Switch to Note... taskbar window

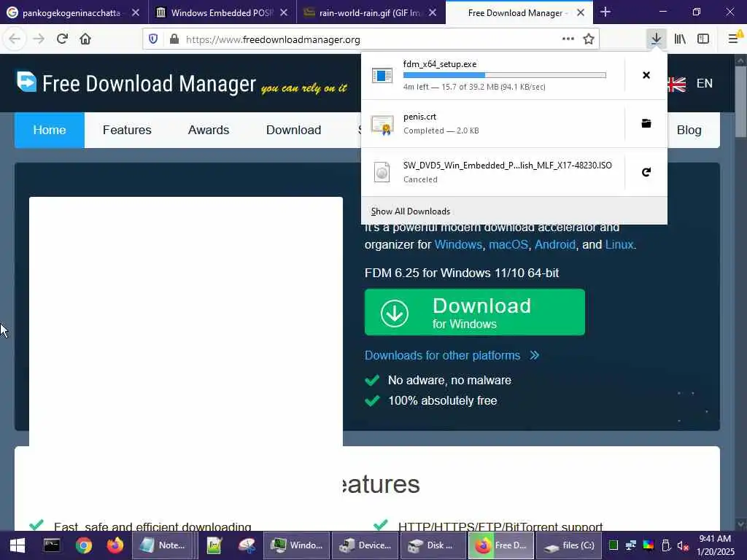click(x=163, y=545)
